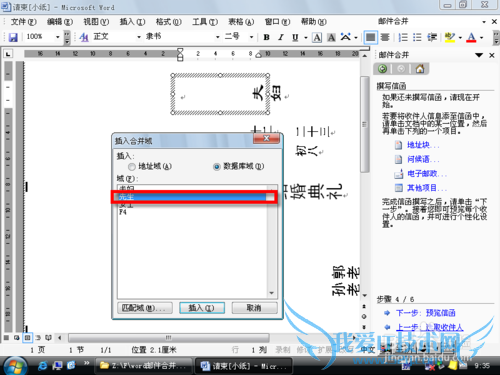Click the indent icon in toolbar
Screen dimensions: 500x375
(432, 37)
